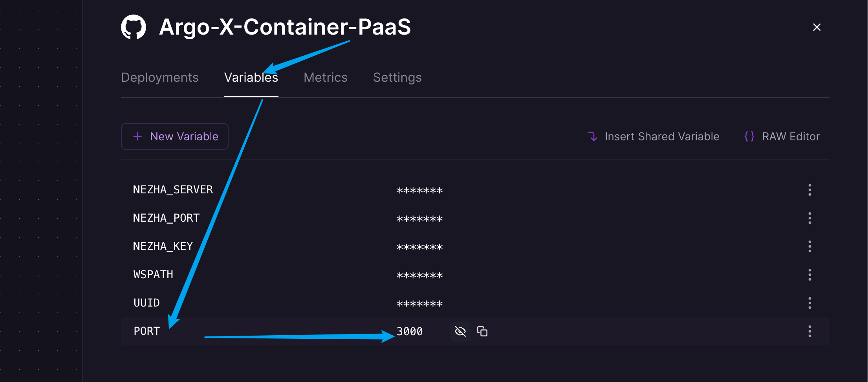
Task: Click the RAW Editor braces icon
Action: [748, 136]
